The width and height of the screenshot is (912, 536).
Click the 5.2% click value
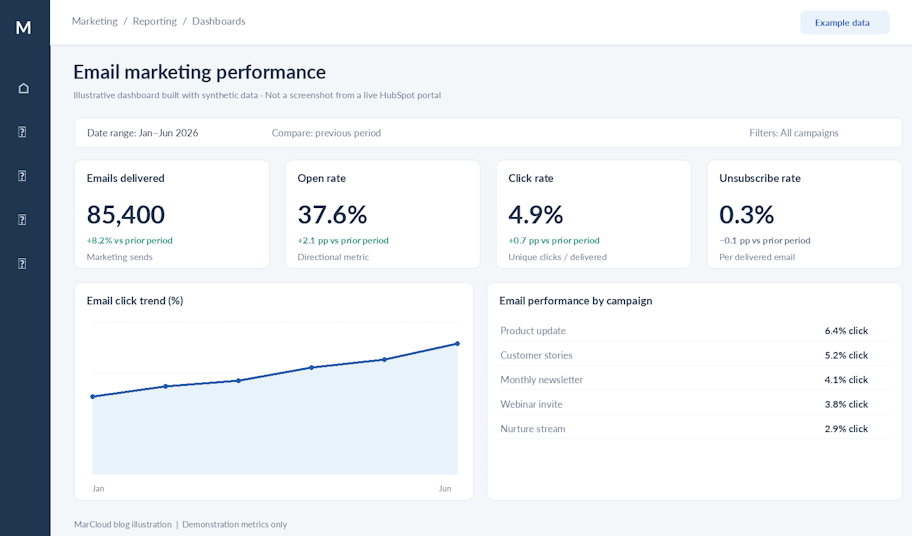846,355
